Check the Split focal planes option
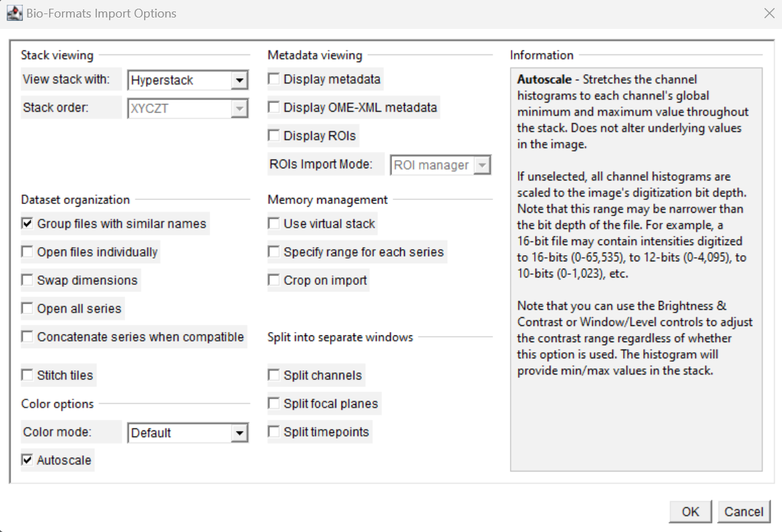 click(x=273, y=403)
